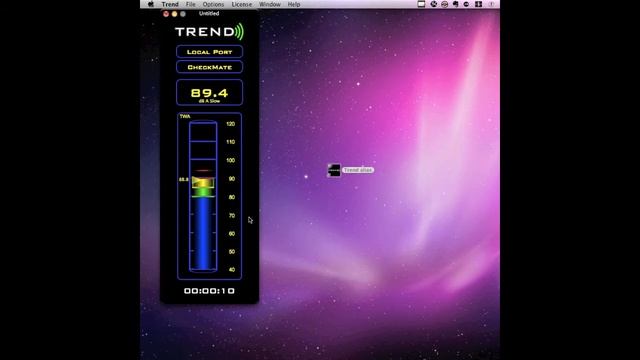Open the Trend application menu
The image size is (640, 360).
coord(170,4)
